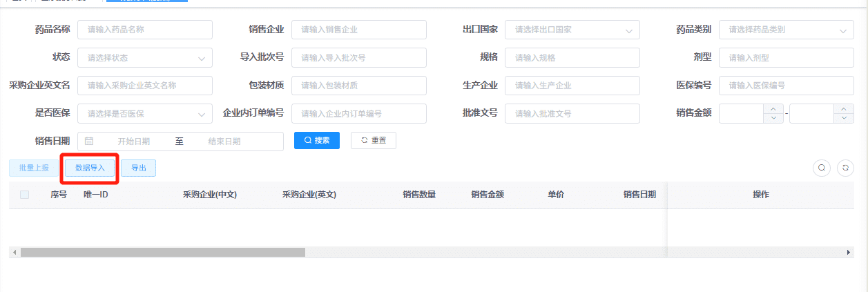Click the 导出 button
The height and width of the screenshot is (292, 868).
coord(139,168)
